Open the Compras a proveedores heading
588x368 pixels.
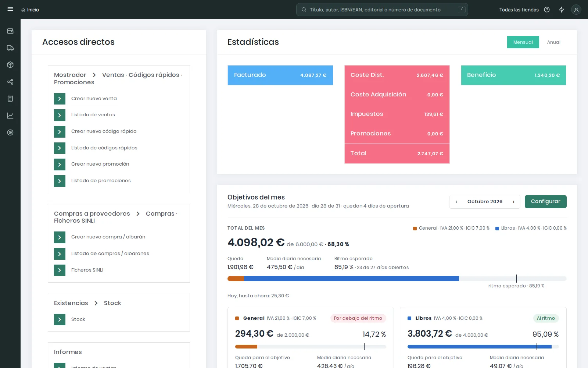pyautogui.click(x=92, y=213)
